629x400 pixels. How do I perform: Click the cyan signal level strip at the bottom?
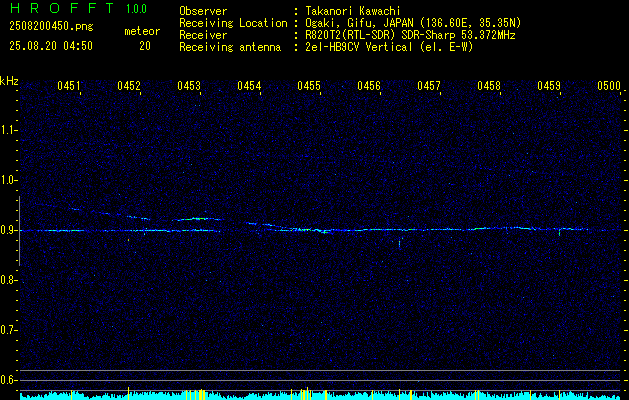320,396
